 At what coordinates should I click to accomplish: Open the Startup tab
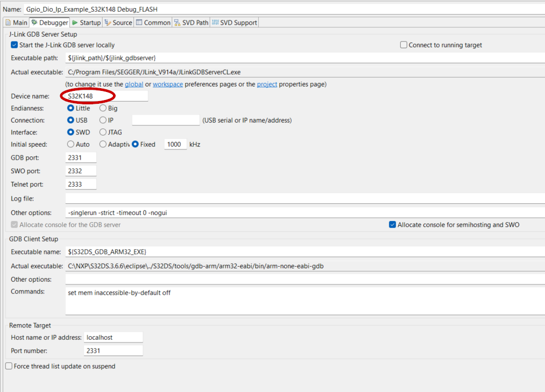point(86,23)
